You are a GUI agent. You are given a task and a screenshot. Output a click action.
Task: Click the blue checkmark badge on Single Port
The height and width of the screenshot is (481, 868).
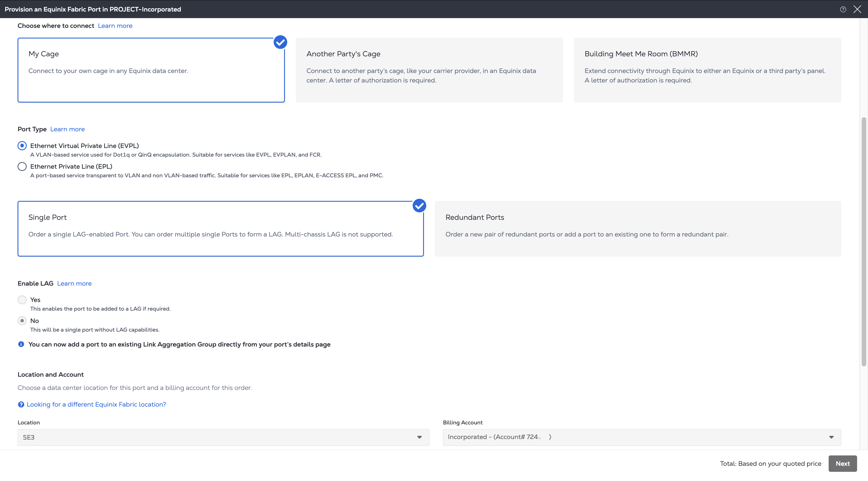point(419,206)
